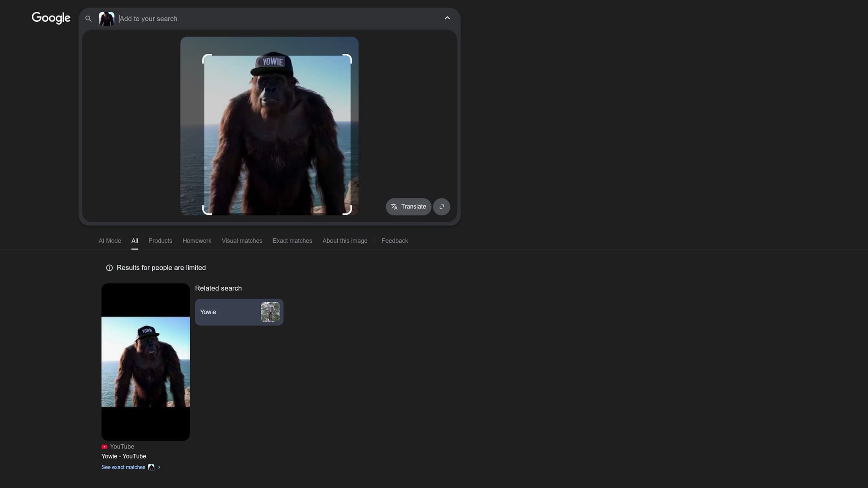Click the See exact matches link
This screenshot has height=488, width=868.
tap(123, 467)
